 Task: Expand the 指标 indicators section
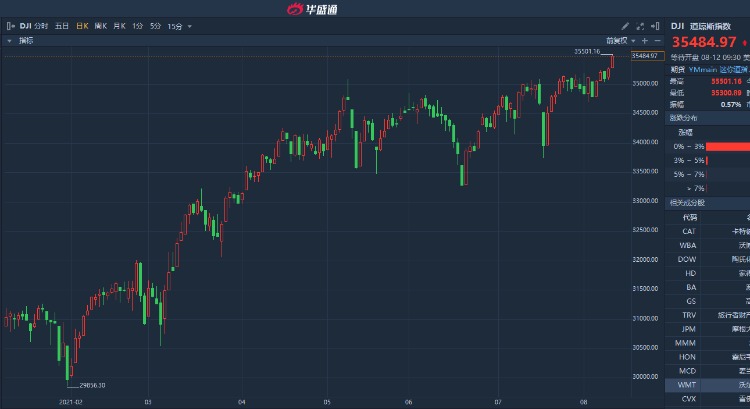[x=10, y=41]
